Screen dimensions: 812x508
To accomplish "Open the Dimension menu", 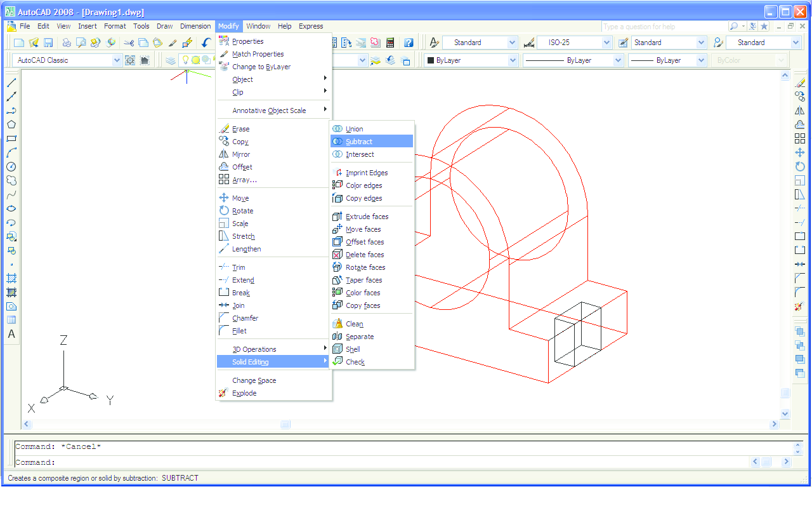I will tap(195, 26).
